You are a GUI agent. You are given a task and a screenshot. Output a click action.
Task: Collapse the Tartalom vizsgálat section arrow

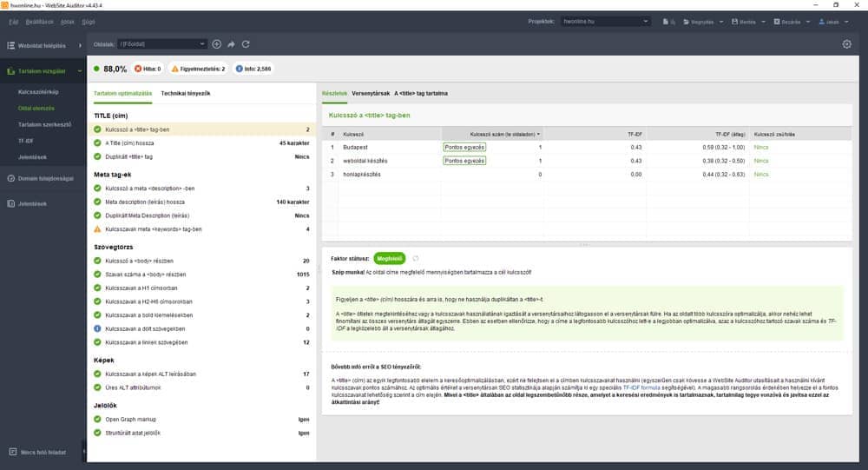80,71
